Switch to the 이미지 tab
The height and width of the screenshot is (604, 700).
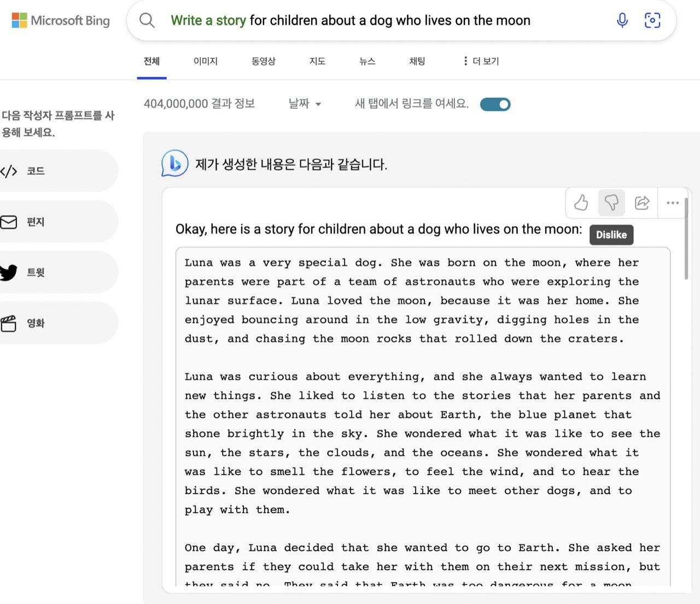coord(206,61)
